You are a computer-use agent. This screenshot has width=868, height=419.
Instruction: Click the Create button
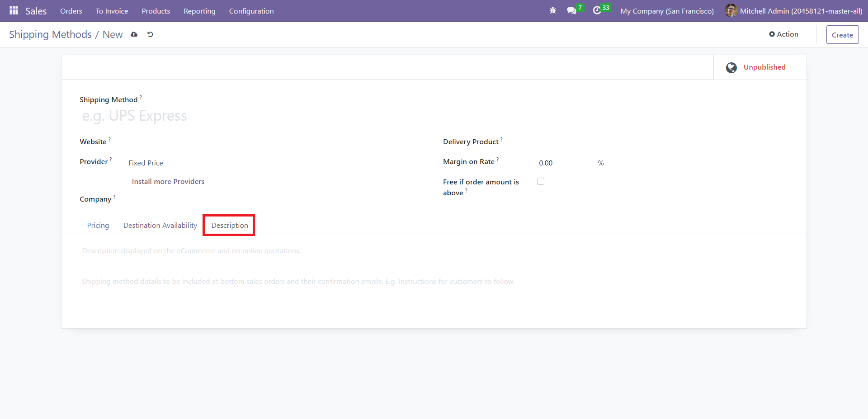[x=842, y=35]
